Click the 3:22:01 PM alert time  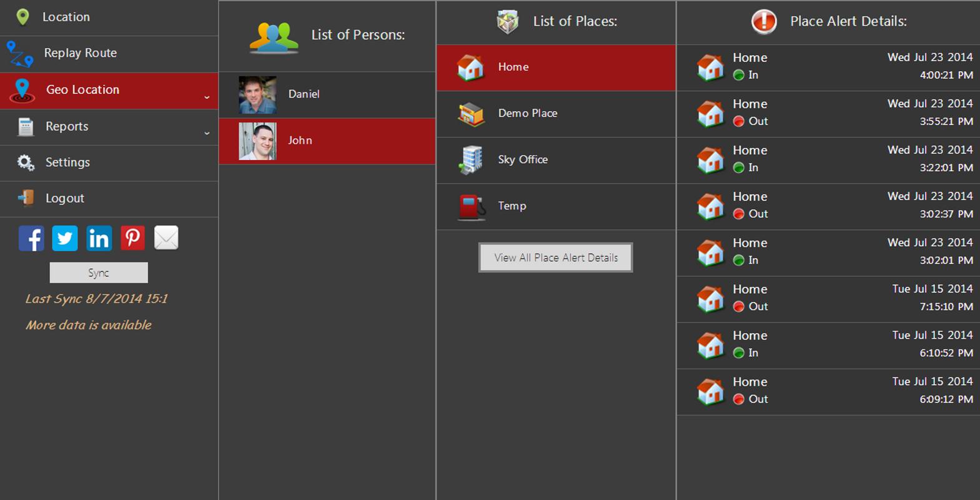pos(946,167)
